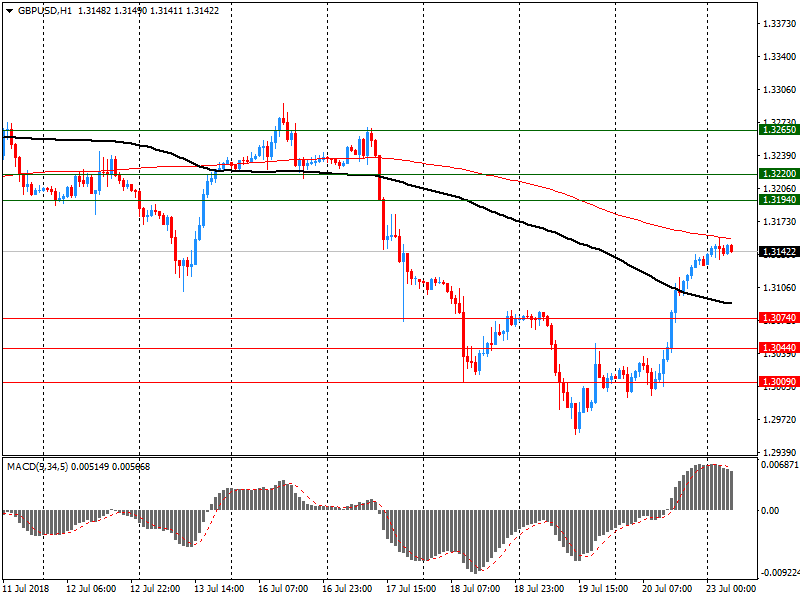The width and height of the screenshot is (800, 600).
Task: Open the chart menu triangle beside GBPUSD
Action: 10,11
